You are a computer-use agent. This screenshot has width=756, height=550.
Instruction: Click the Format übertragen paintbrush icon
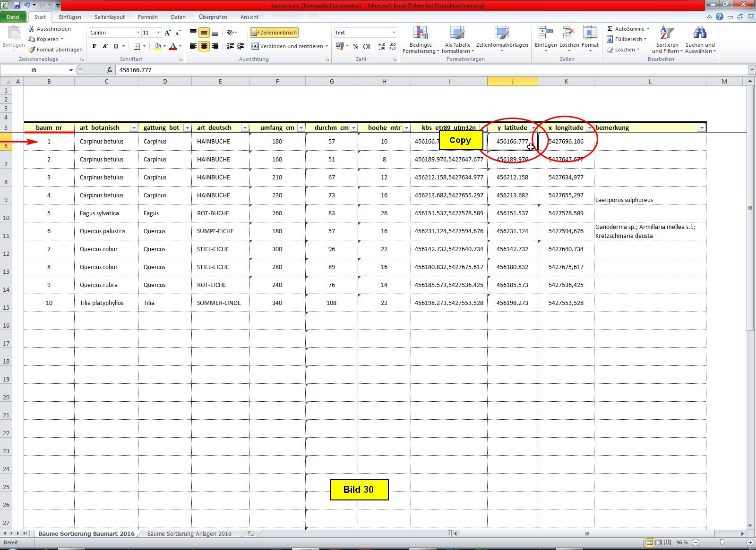pyautogui.click(x=32, y=50)
